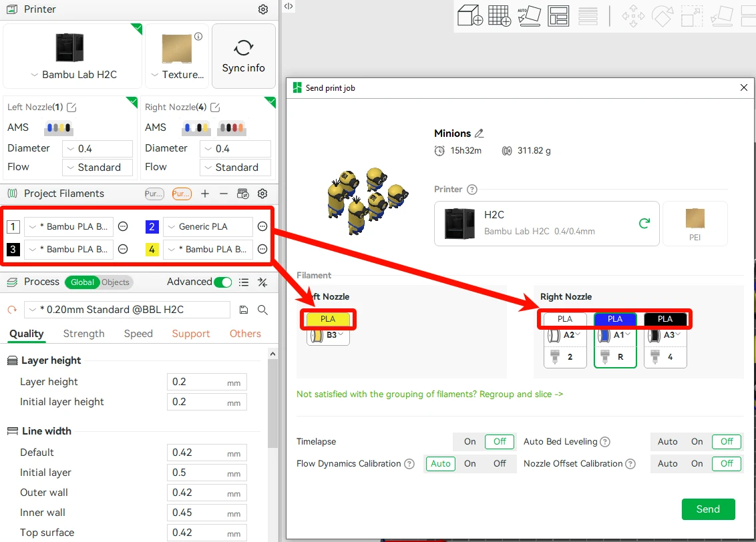Open Left Nozzle B3 slot dropdown

point(329,335)
